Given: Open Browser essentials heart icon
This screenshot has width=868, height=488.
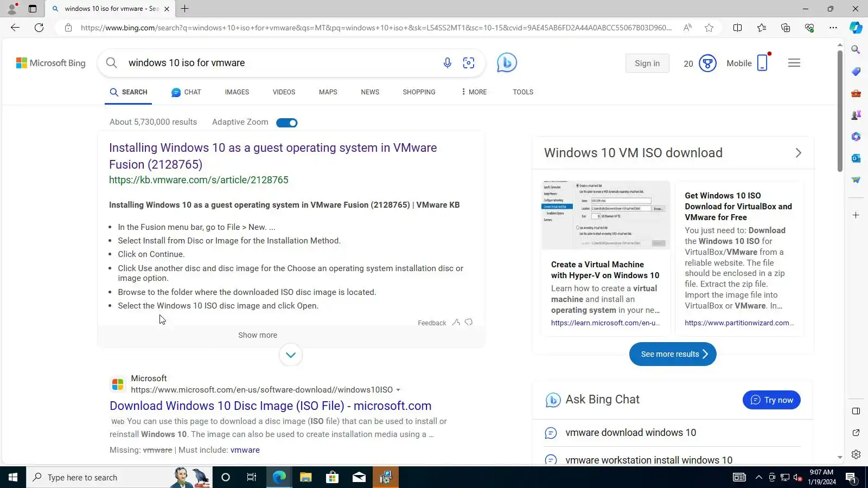Looking at the screenshot, I should click(809, 28).
